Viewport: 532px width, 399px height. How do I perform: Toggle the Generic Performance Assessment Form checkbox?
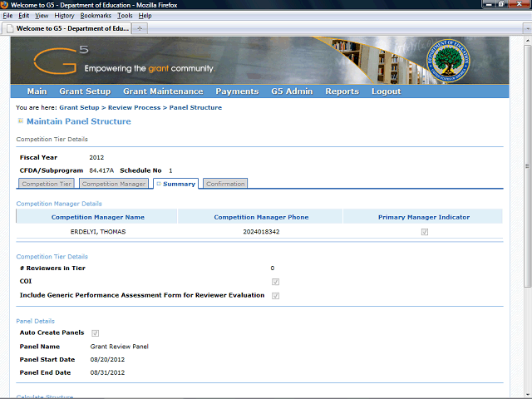275,296
